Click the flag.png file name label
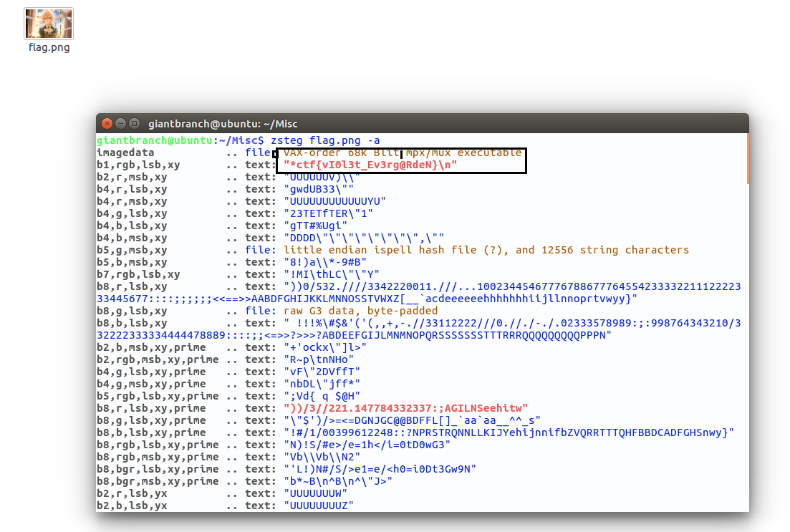This screenshot has width=790, height=532. 49,47
